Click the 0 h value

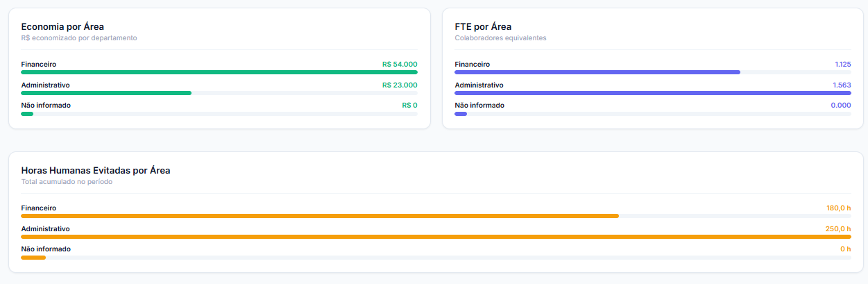(846, 249)
